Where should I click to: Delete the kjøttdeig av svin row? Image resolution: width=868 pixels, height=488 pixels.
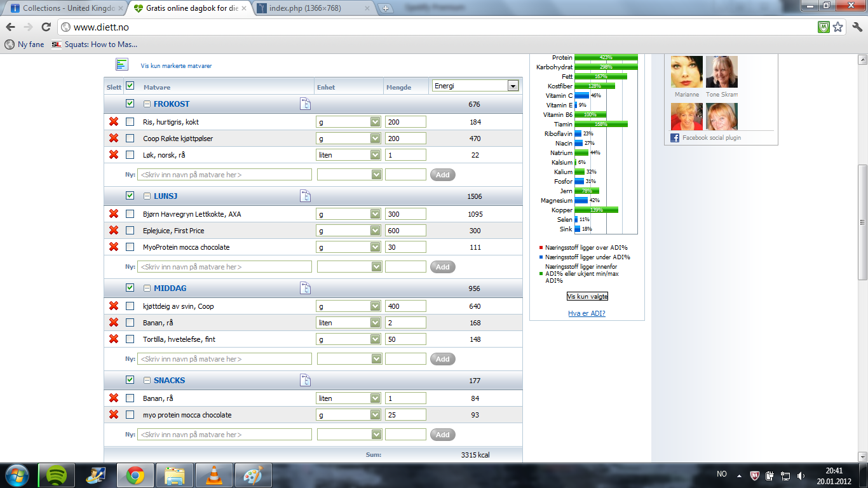click(114, 306)
